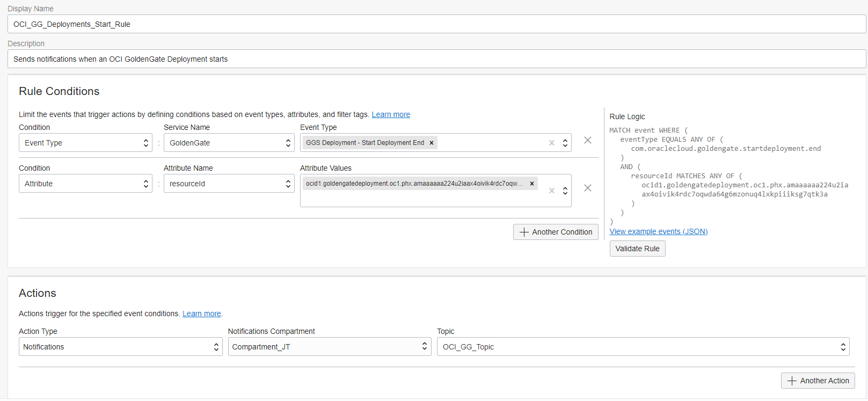
Task: Remove the ocid1 goldengatedeployment attribute value tag
Action: pos(531,184)
